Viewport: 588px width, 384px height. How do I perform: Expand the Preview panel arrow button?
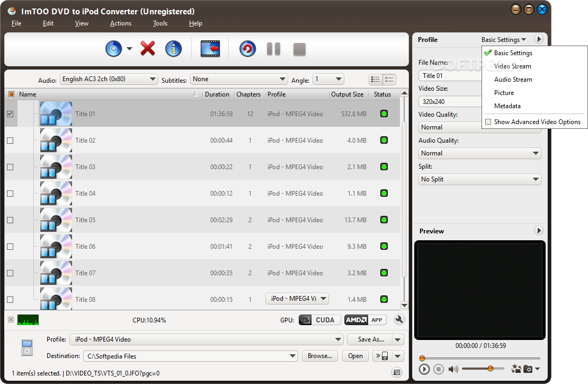coord(539,230)
